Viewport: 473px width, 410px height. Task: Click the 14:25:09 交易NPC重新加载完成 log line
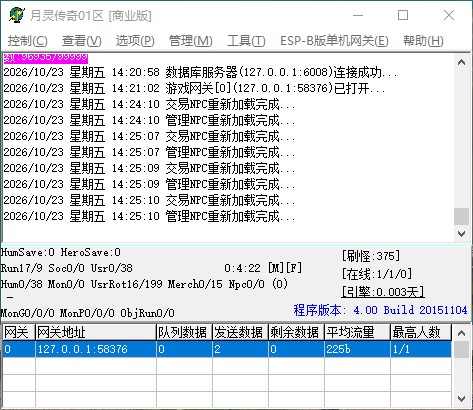[x=149, y=168]
